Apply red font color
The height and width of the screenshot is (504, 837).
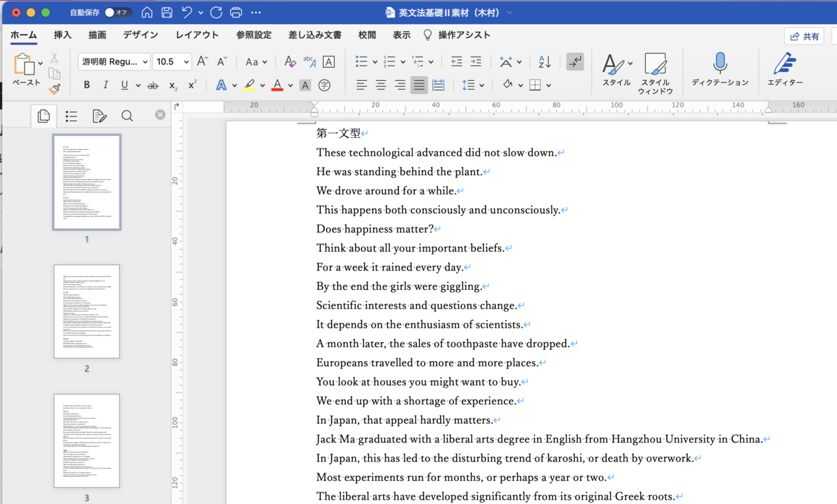277,85
